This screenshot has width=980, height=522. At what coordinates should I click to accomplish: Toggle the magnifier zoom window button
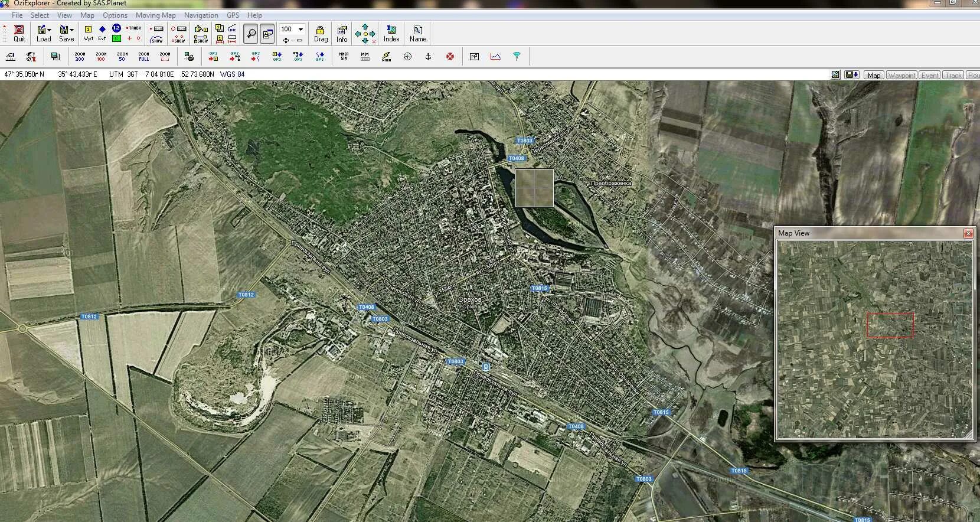pos(251,34)
